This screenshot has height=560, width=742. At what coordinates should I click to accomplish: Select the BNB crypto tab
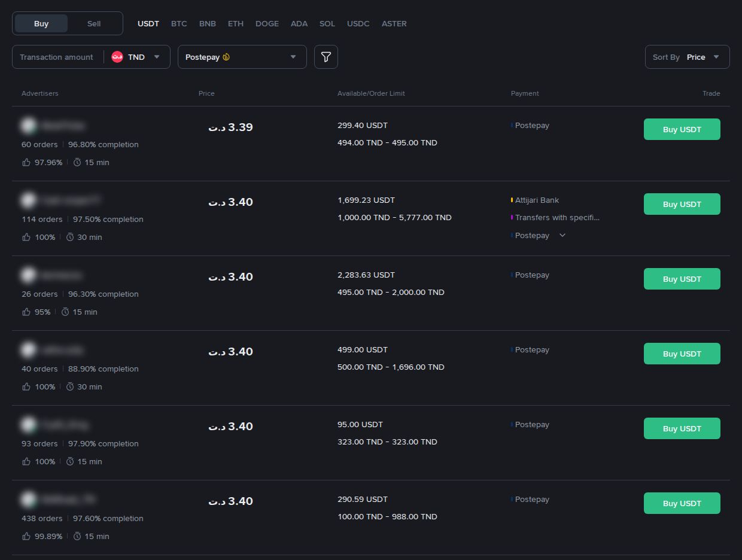pyautogui.click(x=208, y=23)
